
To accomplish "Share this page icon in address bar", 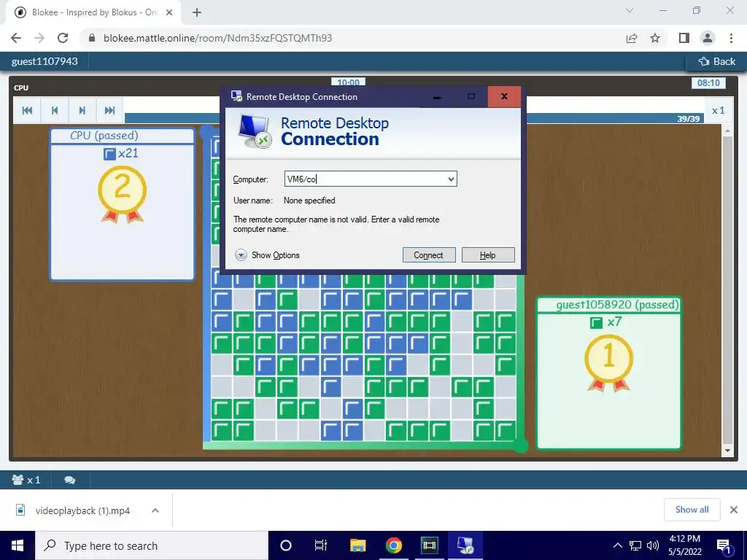I will click(632, 38).
